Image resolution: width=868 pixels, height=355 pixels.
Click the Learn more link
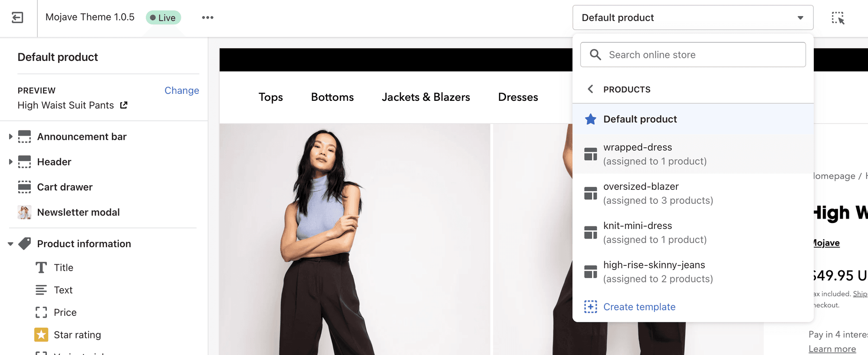click(832, 349)
